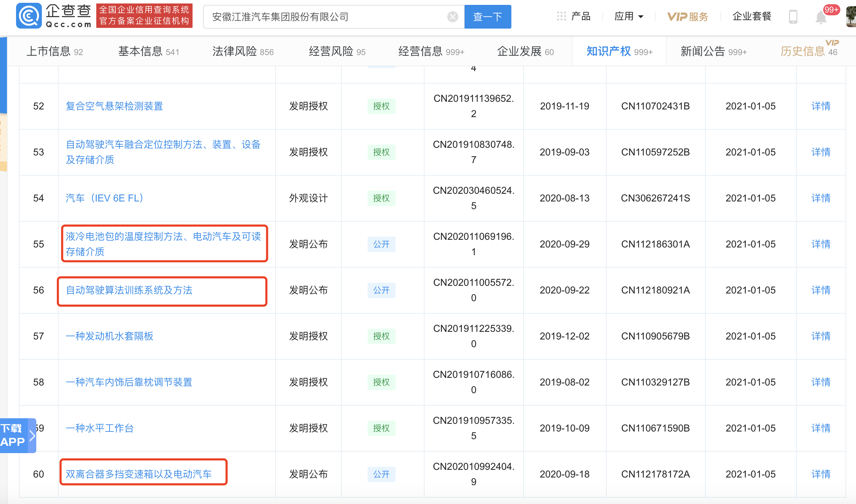Switch to 经营信息 tab
856x504 pixels.
(x=431, y=52)
